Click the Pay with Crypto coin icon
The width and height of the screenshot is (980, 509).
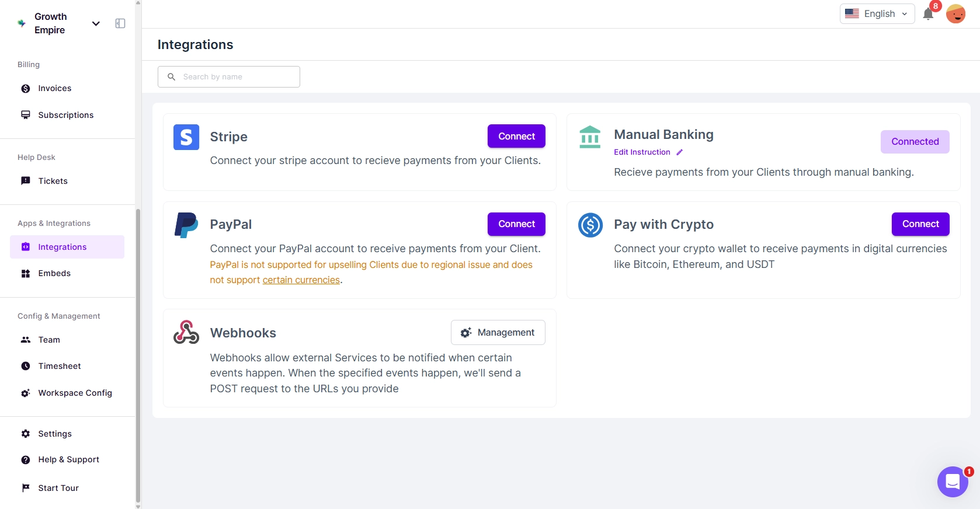point(590,225)
